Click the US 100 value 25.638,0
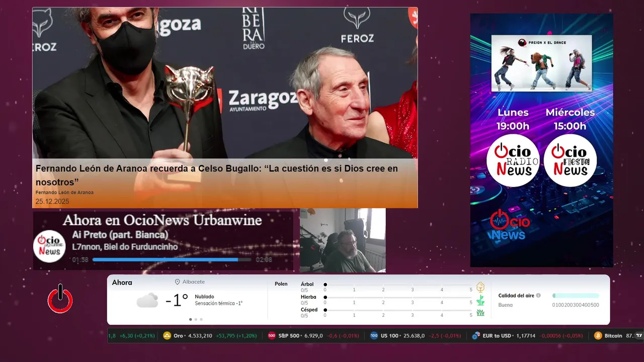644x362 pixels. 414,335
